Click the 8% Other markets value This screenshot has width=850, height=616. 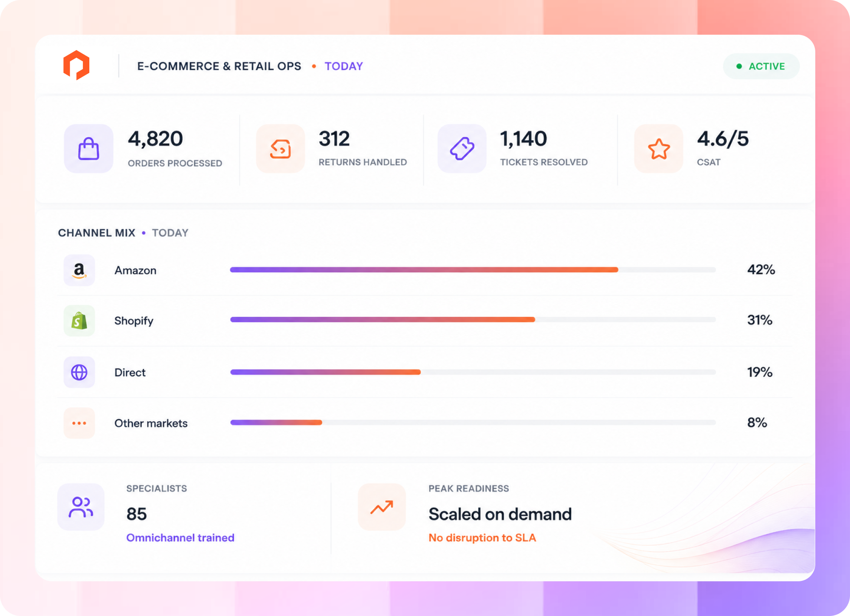[x=757, y=422]
